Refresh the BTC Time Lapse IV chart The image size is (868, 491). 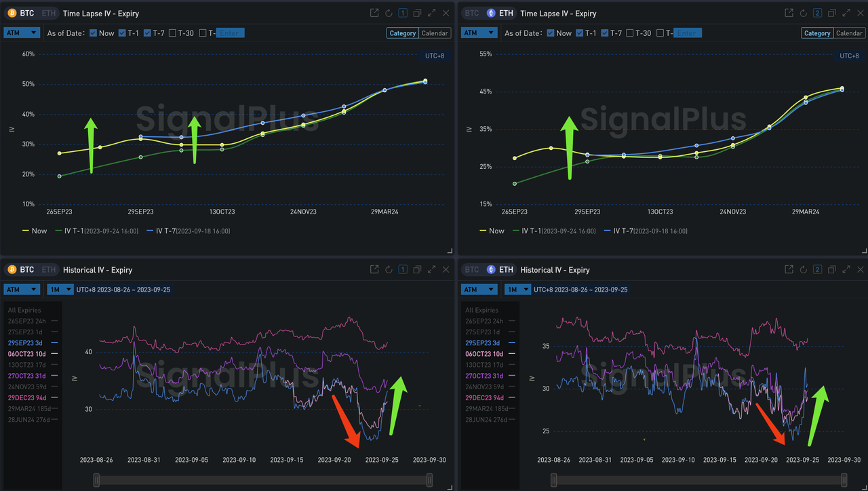tap(389, 13)
